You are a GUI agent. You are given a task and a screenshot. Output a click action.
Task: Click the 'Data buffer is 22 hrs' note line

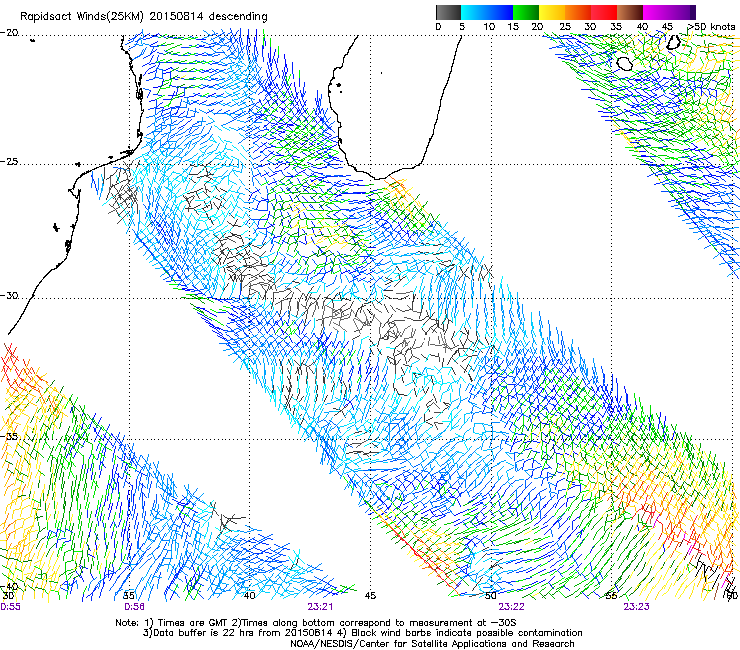pos(362,633)
